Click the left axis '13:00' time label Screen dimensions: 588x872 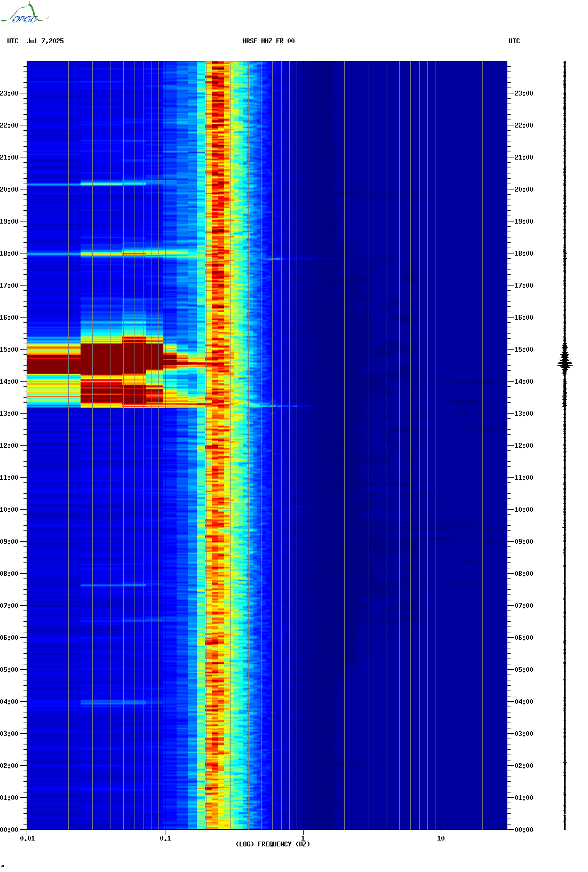click(x=9, y=414)
